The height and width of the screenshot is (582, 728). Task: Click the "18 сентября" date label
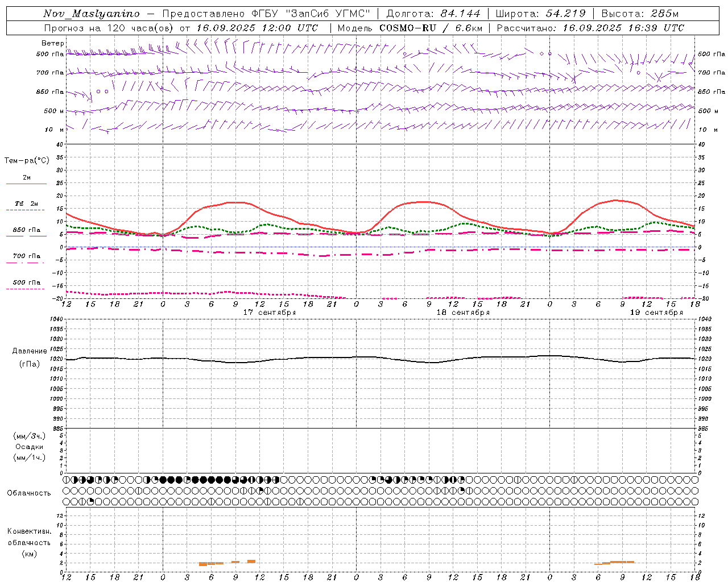click(x=463, y=313)
